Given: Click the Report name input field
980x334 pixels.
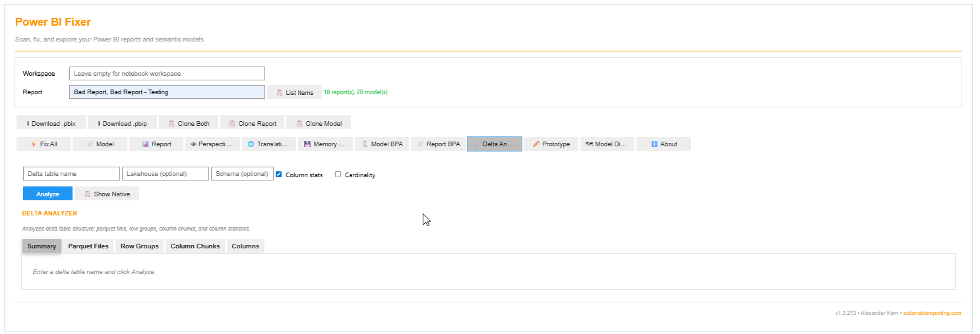Looking at the screenshot, I should tap(167, 92).
